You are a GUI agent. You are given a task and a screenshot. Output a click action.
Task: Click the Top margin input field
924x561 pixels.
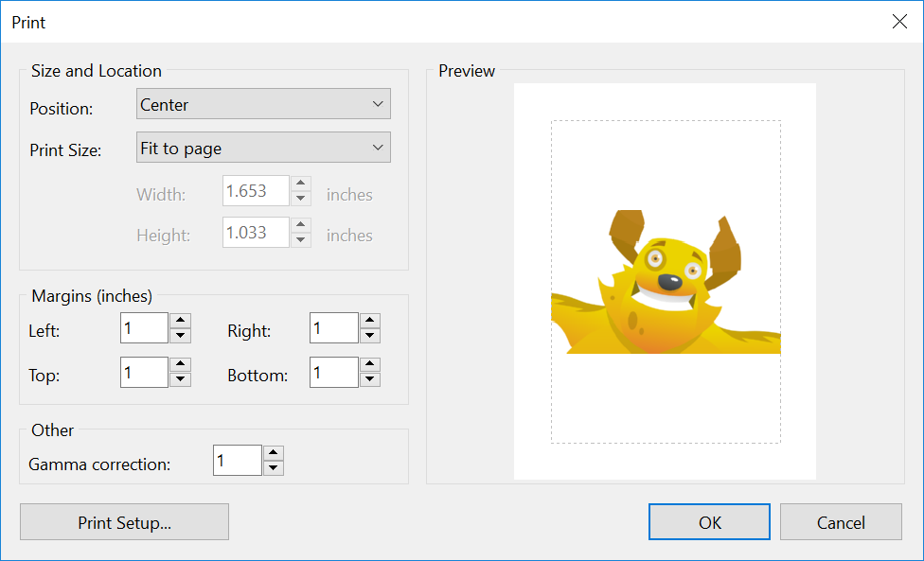pos(144,372)
